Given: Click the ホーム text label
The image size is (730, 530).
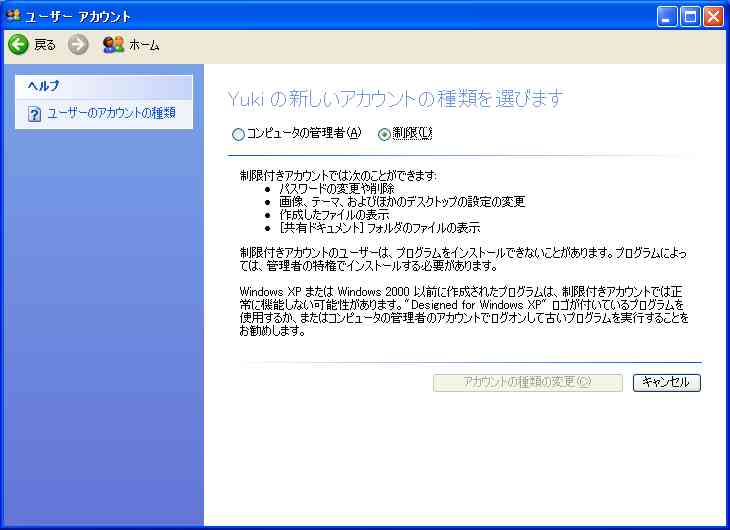Looking at the screenshot, I should pos(144,45).
